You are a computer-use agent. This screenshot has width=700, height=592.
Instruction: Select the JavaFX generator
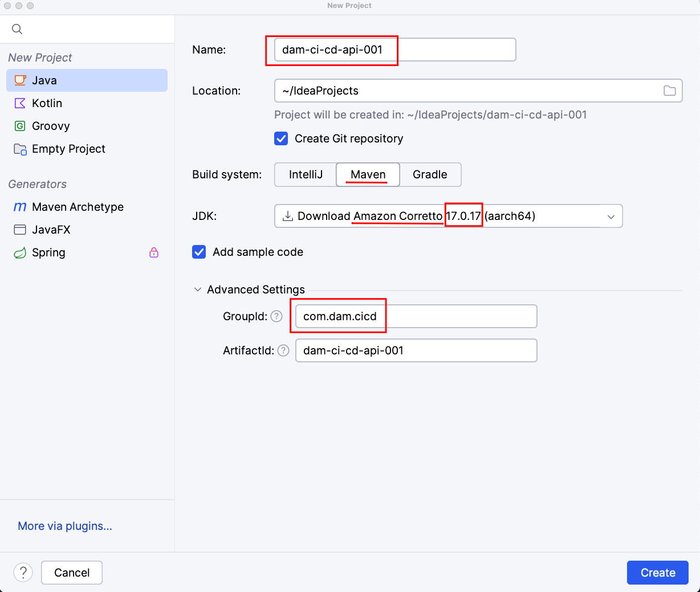click(51, 230)
